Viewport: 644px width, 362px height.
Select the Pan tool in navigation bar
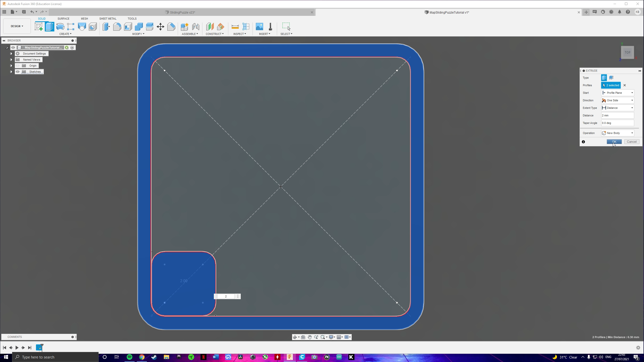(310, 337)
